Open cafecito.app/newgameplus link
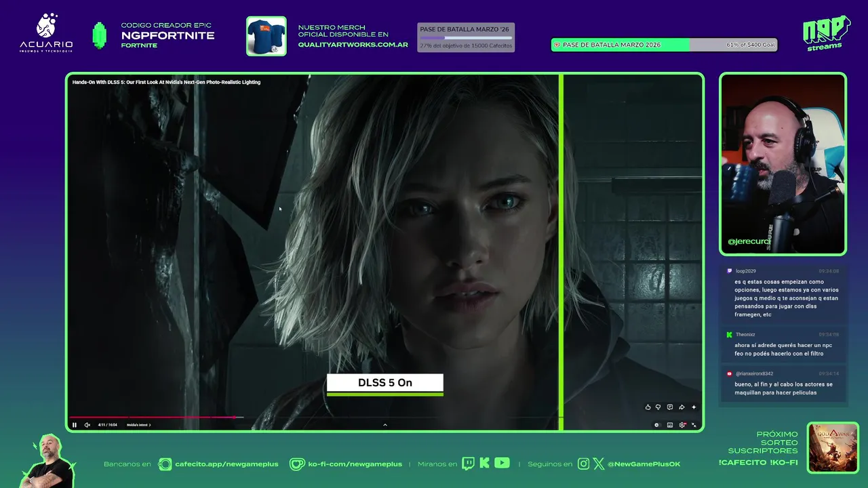Viewport: 868px width, 488px height. 226,464
